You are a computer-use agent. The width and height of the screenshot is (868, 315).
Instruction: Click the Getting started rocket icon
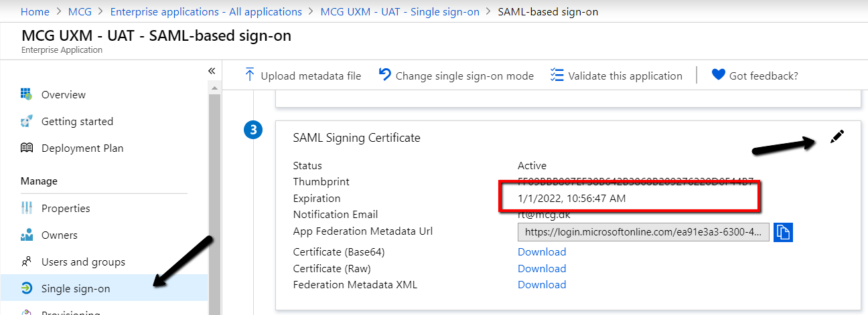[x=27, y=121]
